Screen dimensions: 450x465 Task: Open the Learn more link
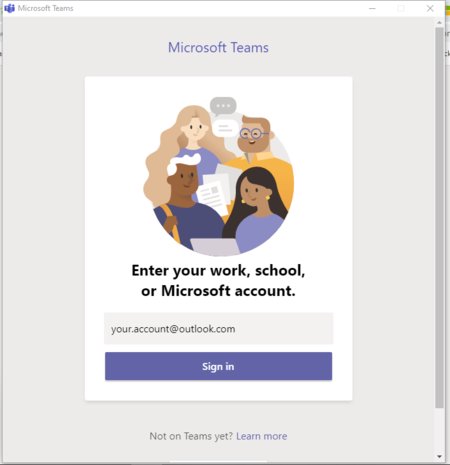[x=262, y=436]
